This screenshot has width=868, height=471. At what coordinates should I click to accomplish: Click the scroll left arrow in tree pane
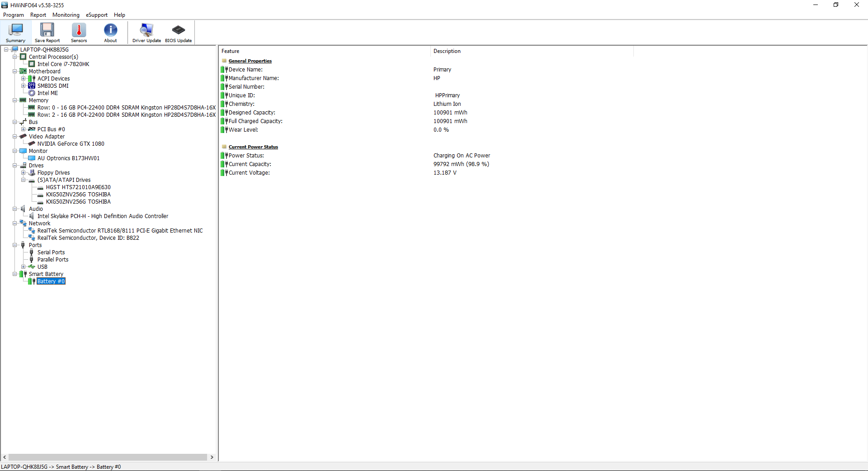5,457
